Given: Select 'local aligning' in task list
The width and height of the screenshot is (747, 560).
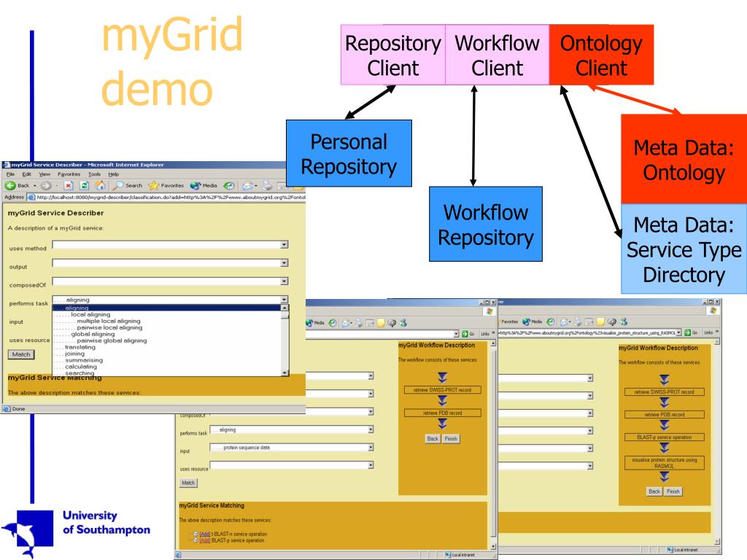Looking at the screenshot, I should [90, 315].
